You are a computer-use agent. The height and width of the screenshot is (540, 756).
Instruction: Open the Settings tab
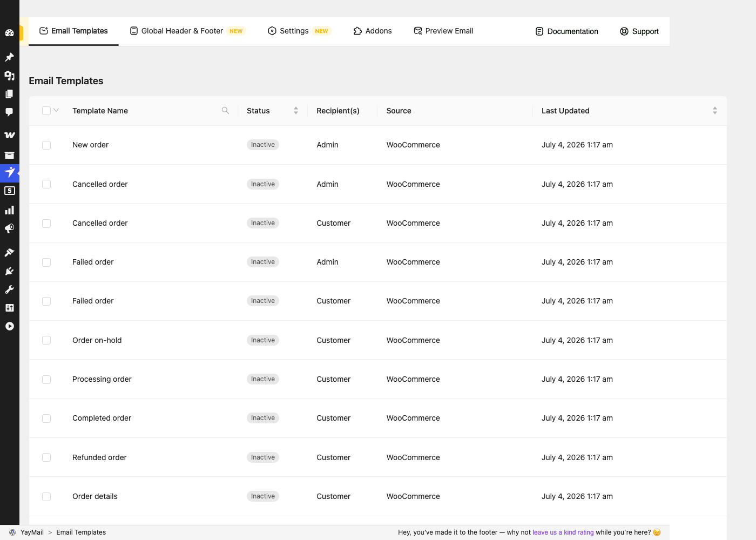point(299,31)
